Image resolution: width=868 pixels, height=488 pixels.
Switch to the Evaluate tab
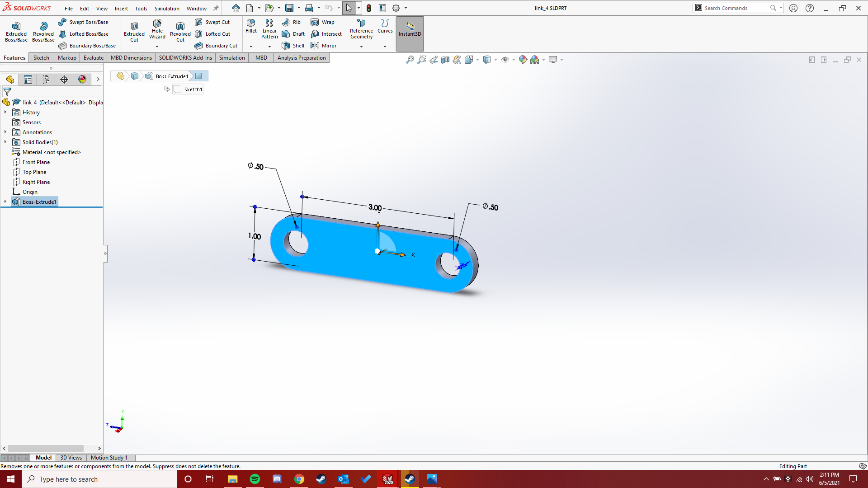pyautogui.click(x=93, y=57)
